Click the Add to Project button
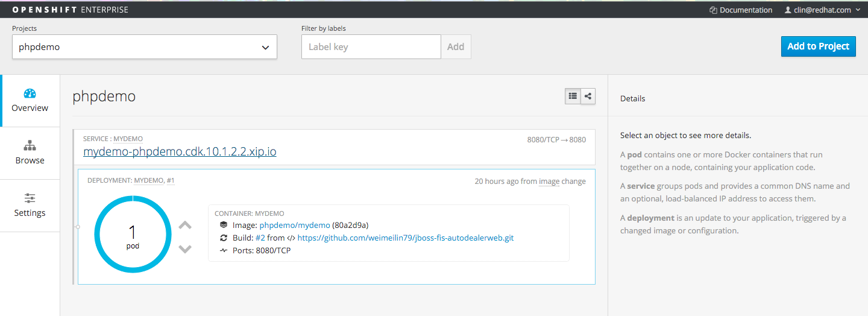Screen dimensions: 868x316 pos(818,46)
